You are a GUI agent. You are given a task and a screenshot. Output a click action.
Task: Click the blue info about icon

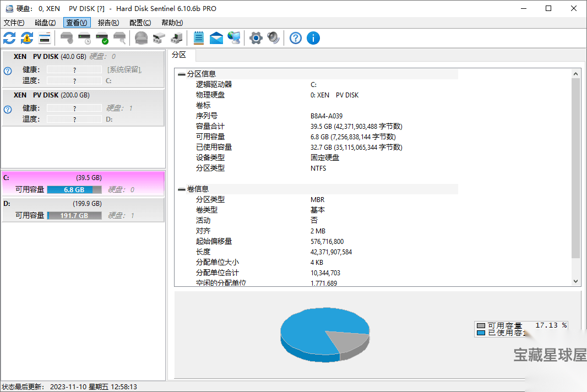[313, 38]
